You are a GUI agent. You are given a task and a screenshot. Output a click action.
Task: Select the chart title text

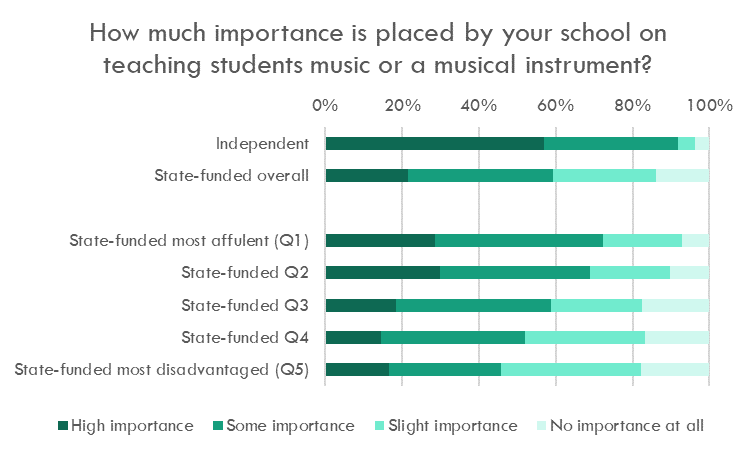pyautogui.click(x=378, y=48)
